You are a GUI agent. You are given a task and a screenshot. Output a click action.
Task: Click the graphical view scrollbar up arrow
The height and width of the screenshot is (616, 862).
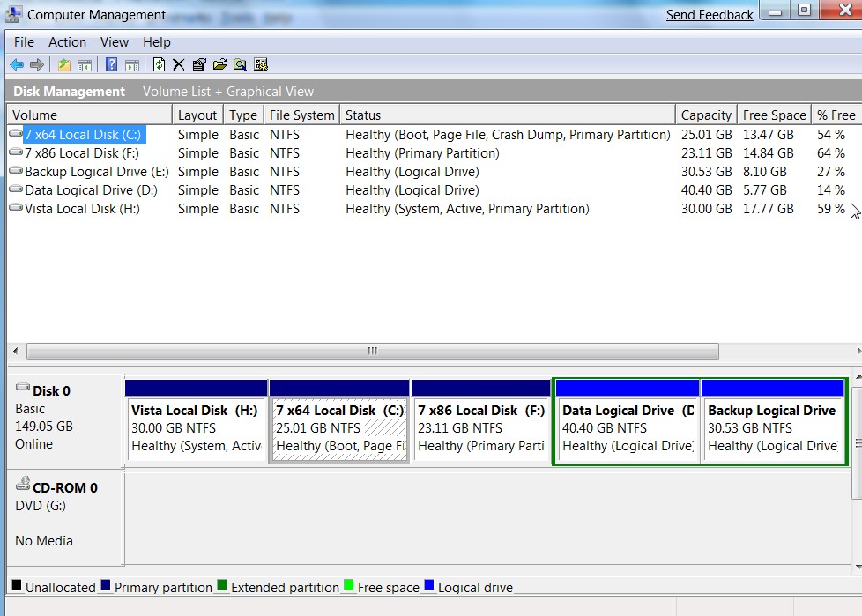(858, 377)
